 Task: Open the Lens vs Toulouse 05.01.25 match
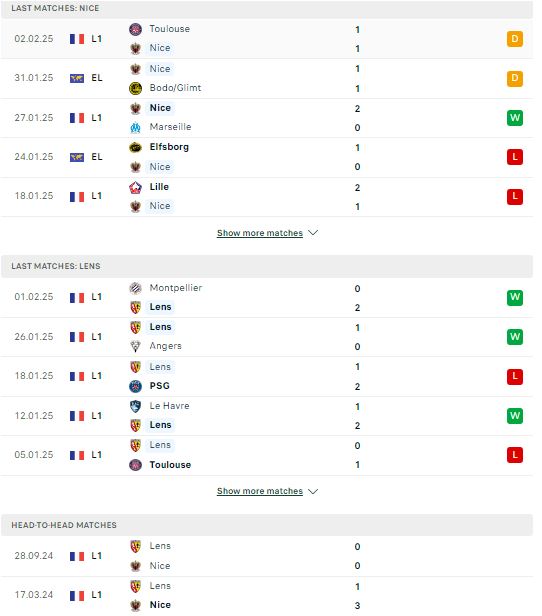point(267,455)
